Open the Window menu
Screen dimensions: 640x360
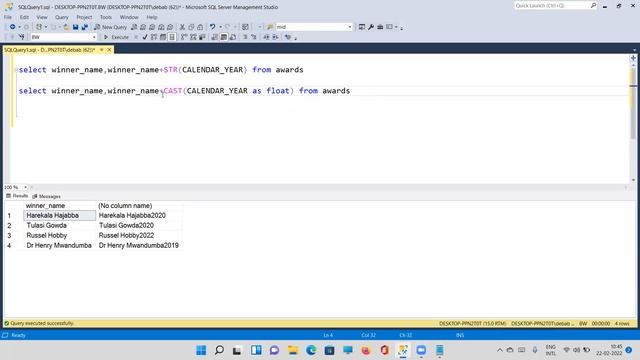(x=129, y=17)
